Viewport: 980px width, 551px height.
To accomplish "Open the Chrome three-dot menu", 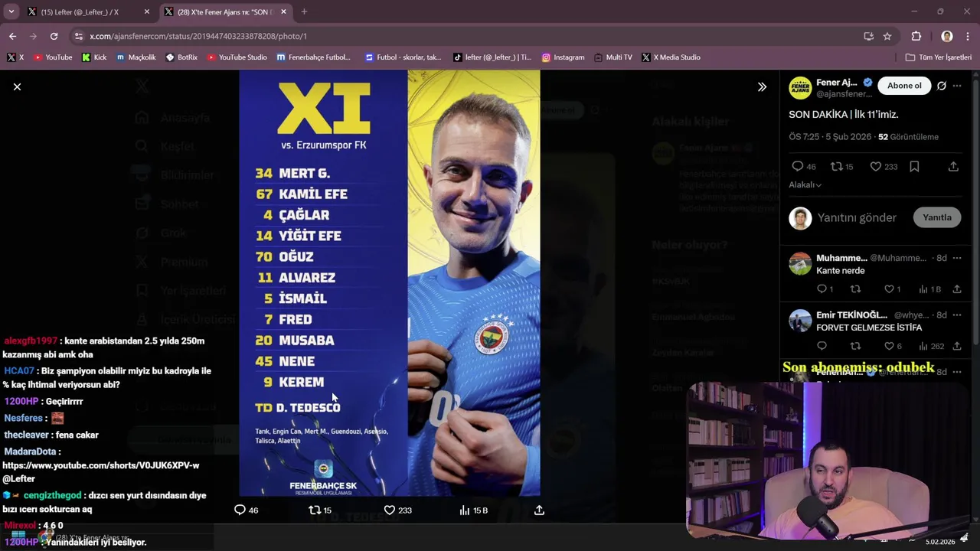I will coord(968,36).
